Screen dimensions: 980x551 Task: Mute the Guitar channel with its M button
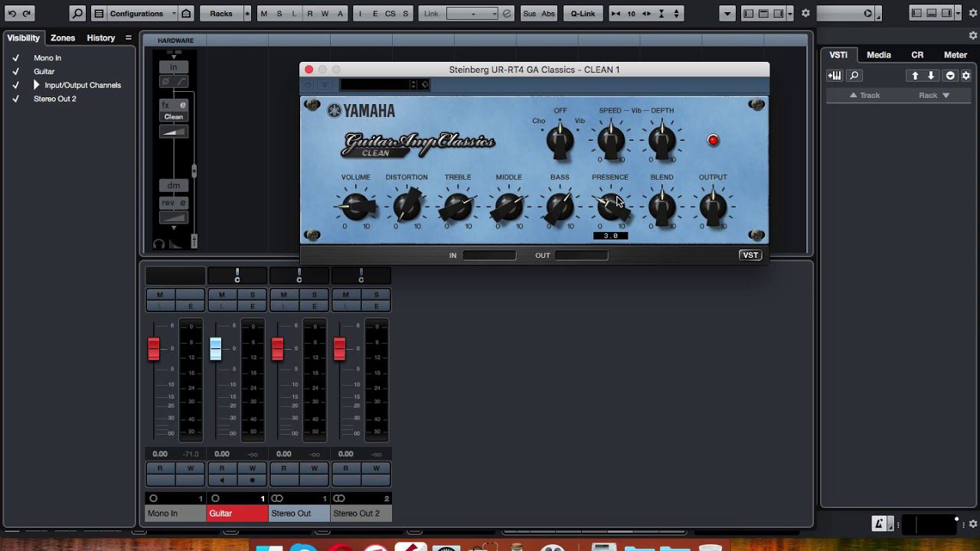(222, 294)
